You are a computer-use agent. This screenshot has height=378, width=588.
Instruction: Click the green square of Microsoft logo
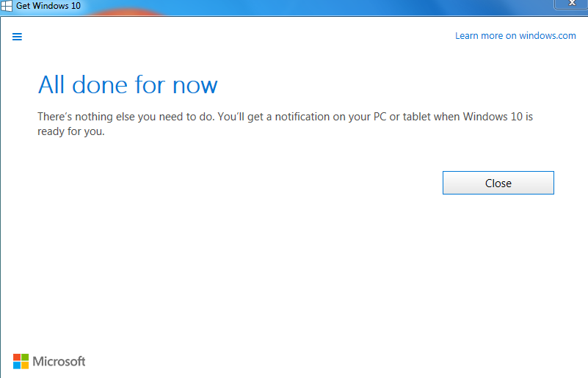pos(26,357)
